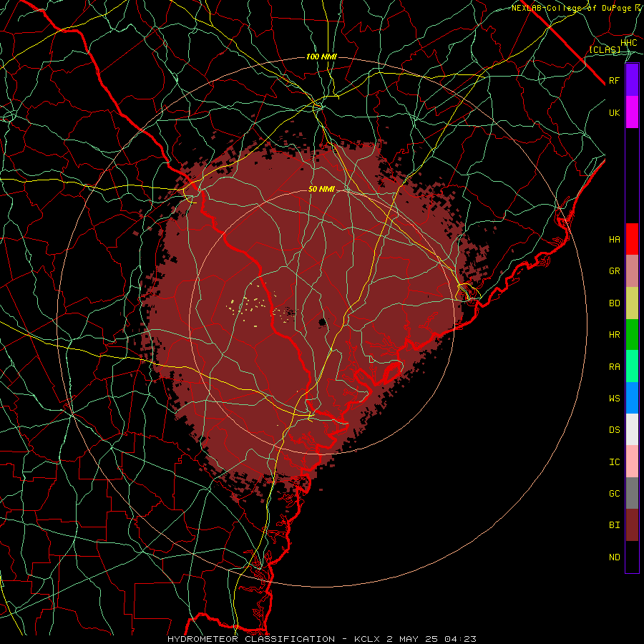
Task: Click the dark red BI swatch
Action: (x=632, y=525)
